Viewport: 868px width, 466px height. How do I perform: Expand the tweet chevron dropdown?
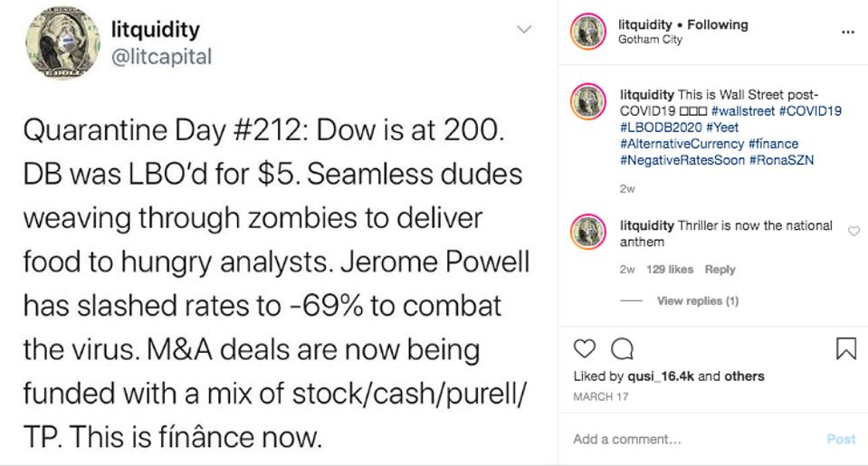524,29
